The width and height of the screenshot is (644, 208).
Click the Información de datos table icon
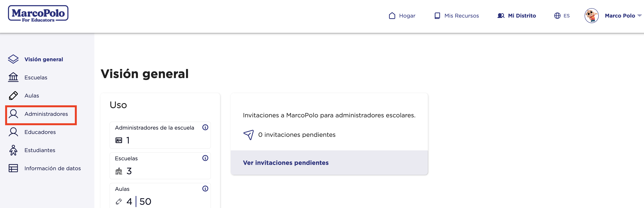tap(13, 168)
